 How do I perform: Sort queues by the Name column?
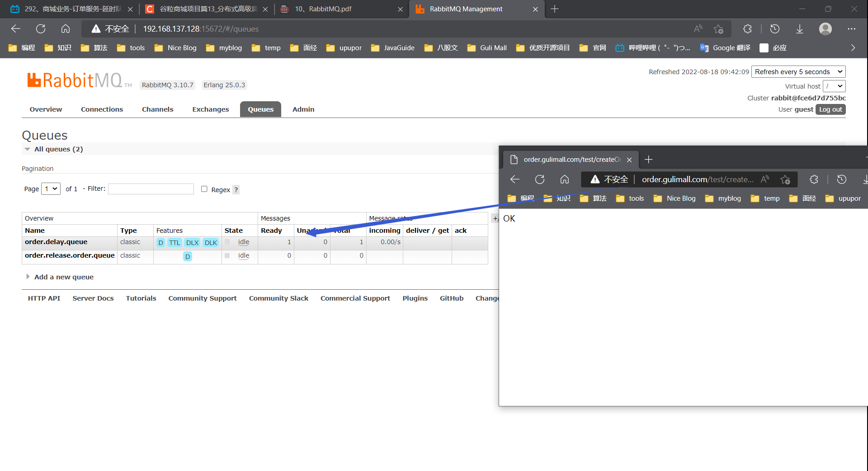(35, 231)
